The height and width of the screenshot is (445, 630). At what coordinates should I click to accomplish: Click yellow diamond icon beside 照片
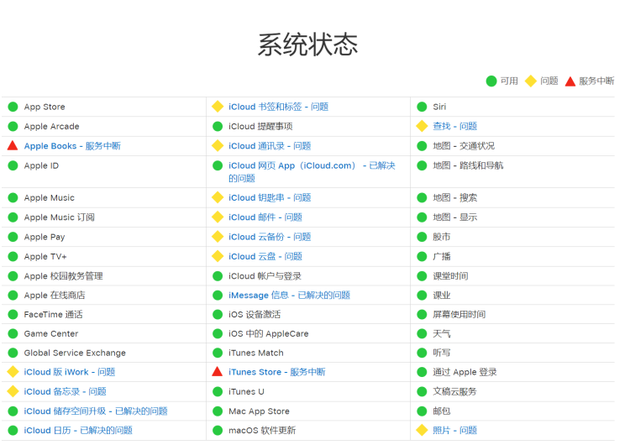click(422, 430)
